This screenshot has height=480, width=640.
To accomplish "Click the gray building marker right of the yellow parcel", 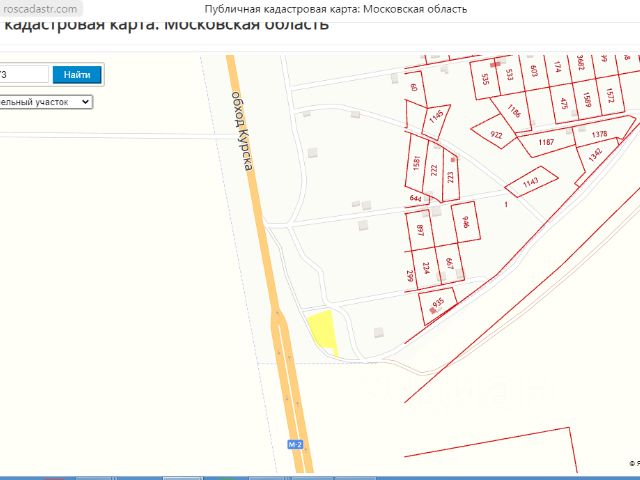I will [377, 332].
